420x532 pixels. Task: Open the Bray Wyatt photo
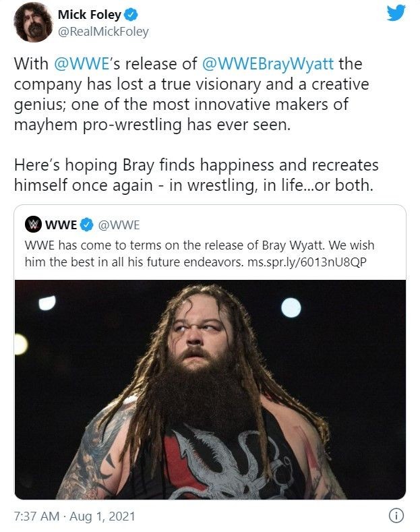click(x=210, y=390)
